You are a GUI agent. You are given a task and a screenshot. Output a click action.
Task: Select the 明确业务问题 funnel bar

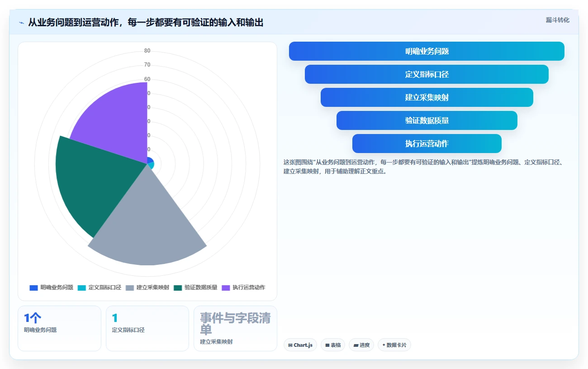point(427,51)
